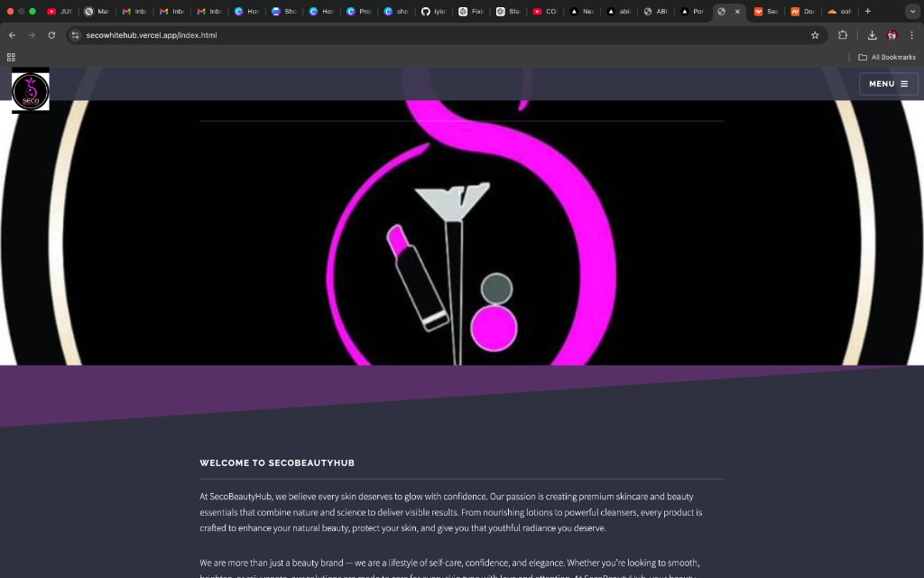This screenshot has width=924, height=578.
Task: Click the site info icon in the address bar
Action: 74,34
